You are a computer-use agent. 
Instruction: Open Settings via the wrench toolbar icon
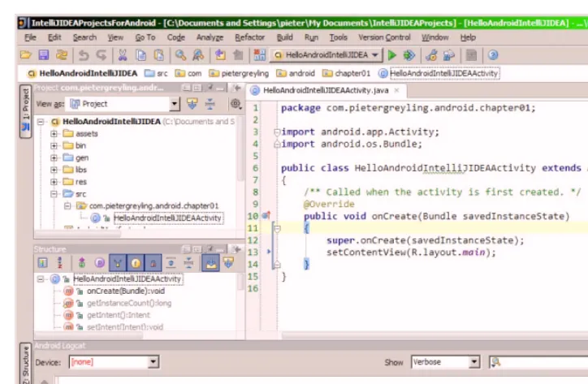[431, 55]
